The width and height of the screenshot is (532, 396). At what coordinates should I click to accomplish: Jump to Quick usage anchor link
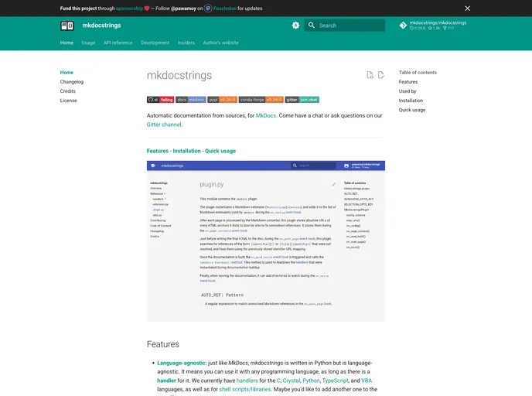click(x=220, y=151)
